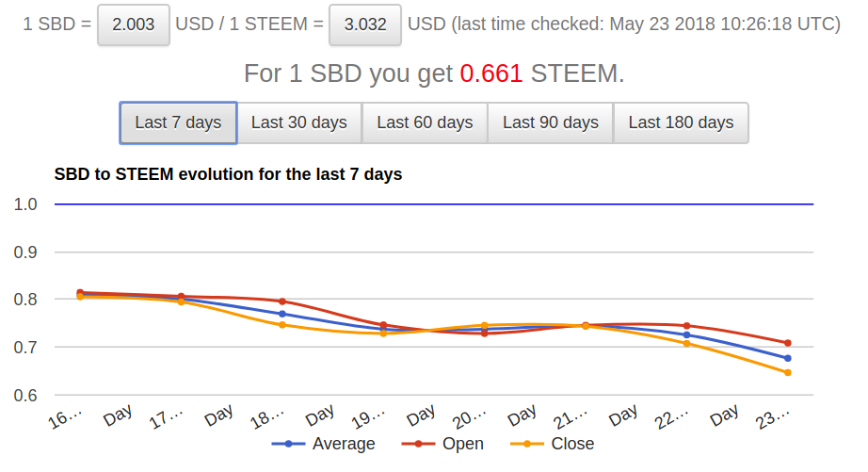Select the Close data point on day 19
The image size is (868, 472).
(383, 334)
